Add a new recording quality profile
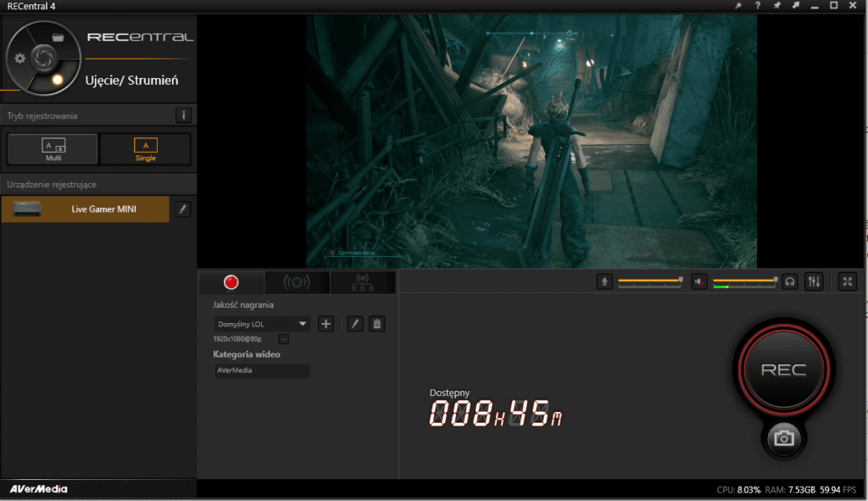Viewport: 868px width, 501px height. click(x=326, y=324)
